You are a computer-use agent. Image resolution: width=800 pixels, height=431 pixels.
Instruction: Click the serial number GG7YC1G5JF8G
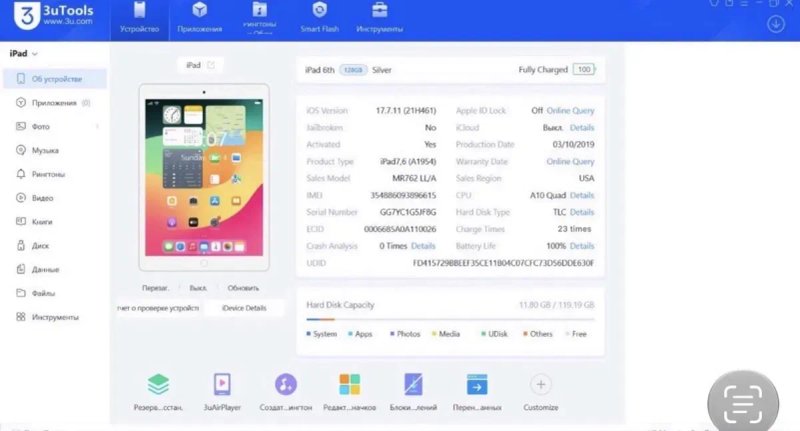click(408, 212)
